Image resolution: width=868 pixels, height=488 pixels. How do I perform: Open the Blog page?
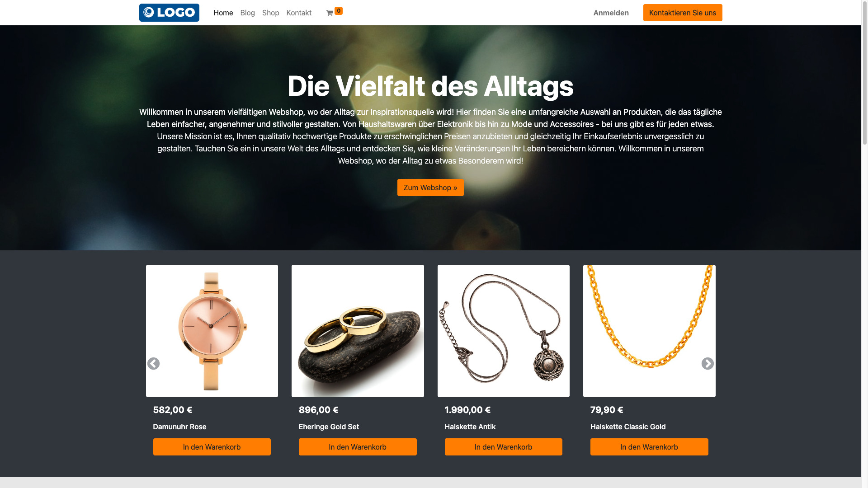point(248,13)
